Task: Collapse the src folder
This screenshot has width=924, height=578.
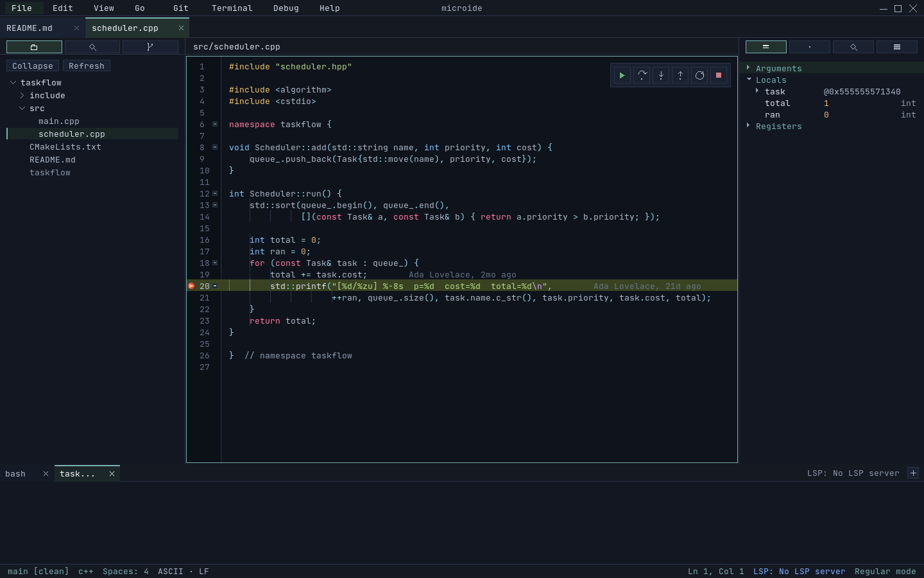Action: [x=22, y=108]
